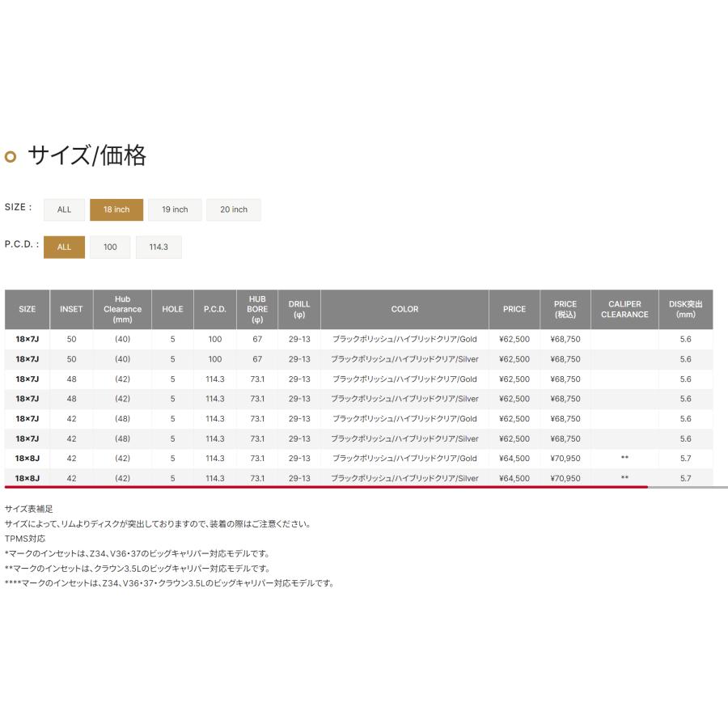Screen dimensions: 728x728
Task: Filter sizes by 20 inch
Action: [234, 210]
